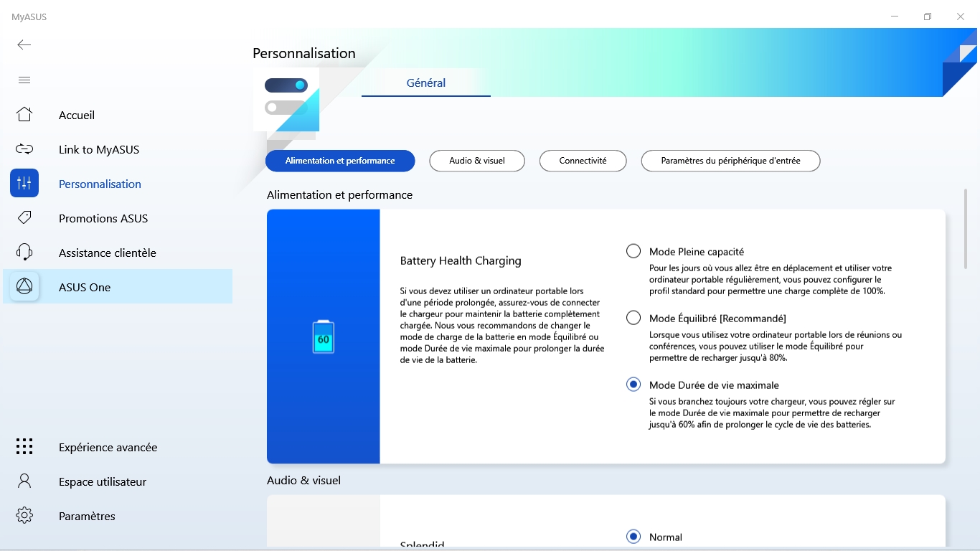Open the Accueil home icon
The image size is (980, 551).
tap(24, 115)
